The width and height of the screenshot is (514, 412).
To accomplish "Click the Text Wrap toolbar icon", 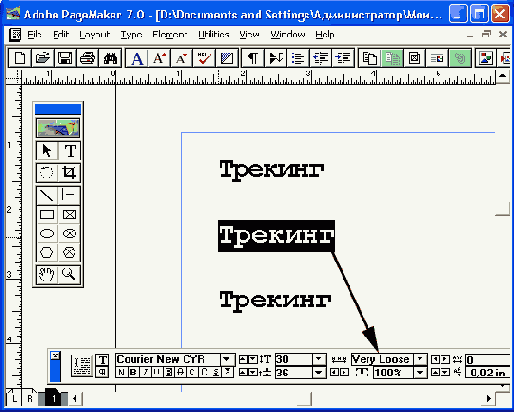I will coord(437,58).
